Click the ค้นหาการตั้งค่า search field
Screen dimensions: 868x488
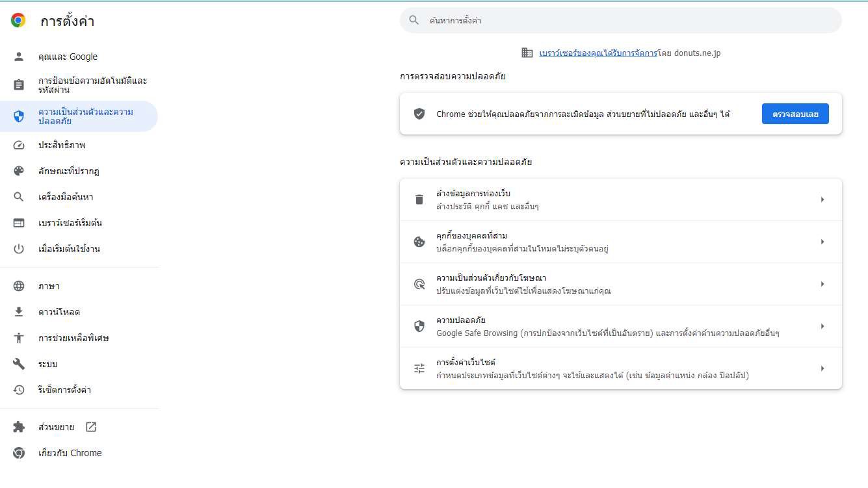click(620, 21)
